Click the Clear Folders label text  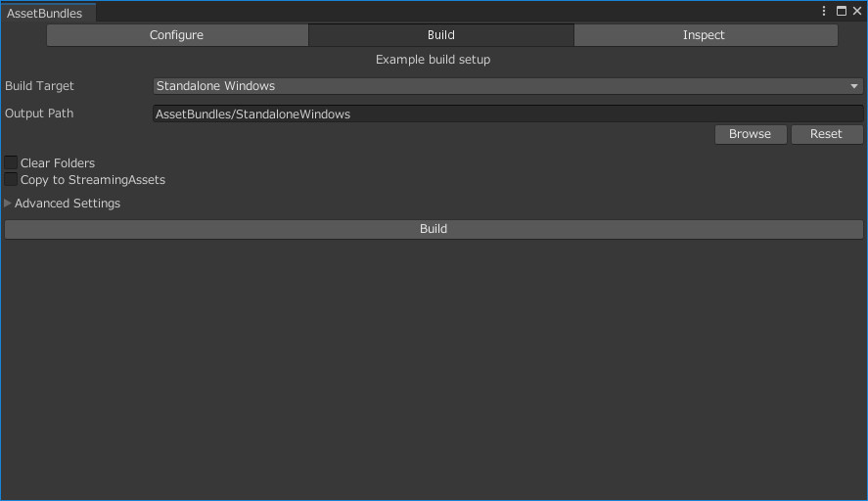pyautogui.click(x=58, y=163)
